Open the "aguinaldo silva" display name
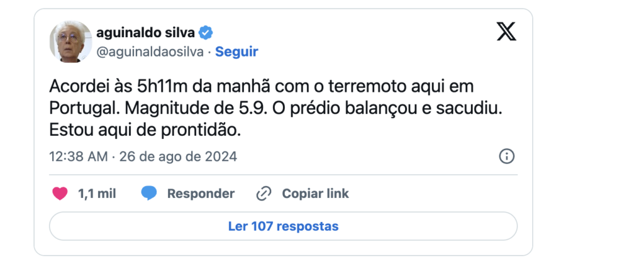The width and height of the screenshot is (644, 276). [147, 33]
